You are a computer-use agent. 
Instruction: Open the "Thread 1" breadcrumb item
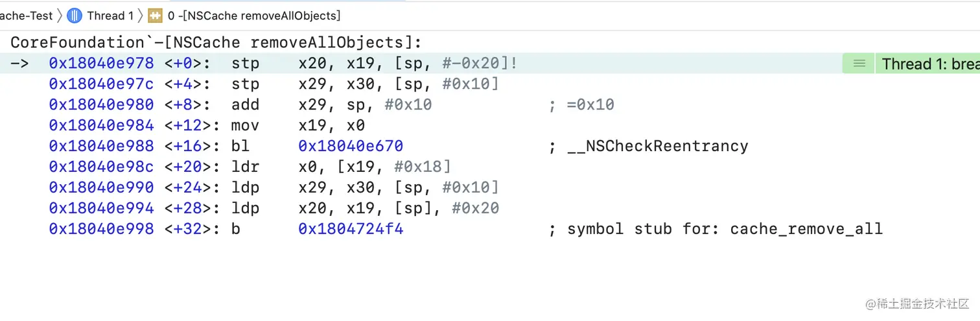tap(110, 15)
